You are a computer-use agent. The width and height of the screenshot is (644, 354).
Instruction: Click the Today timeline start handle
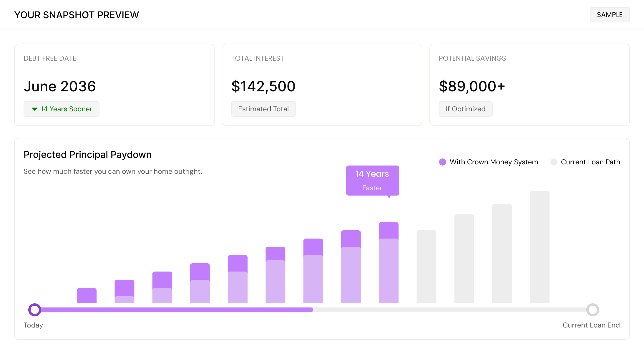click(35, 310)
